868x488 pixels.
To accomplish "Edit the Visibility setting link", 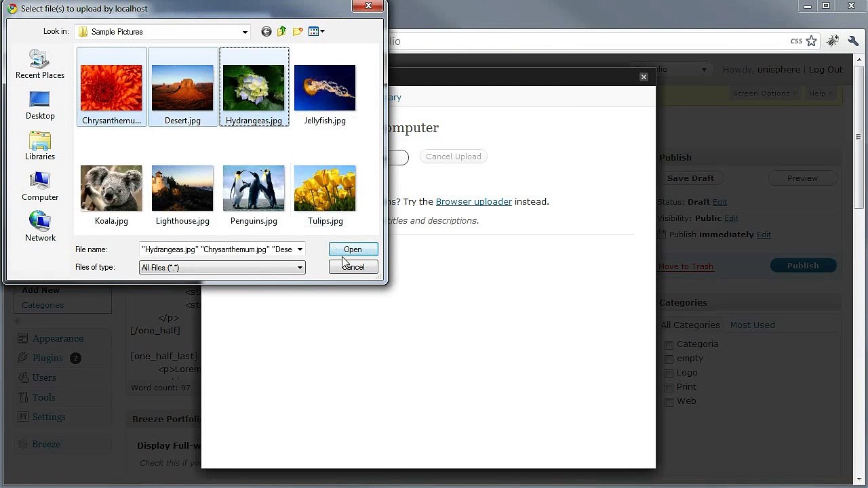I will (731, 218).
